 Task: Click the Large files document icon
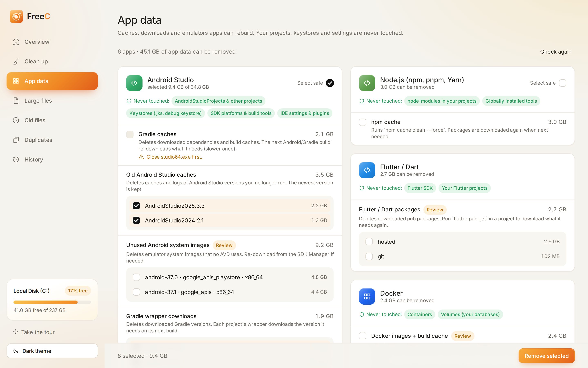click(x=16, y=101)
